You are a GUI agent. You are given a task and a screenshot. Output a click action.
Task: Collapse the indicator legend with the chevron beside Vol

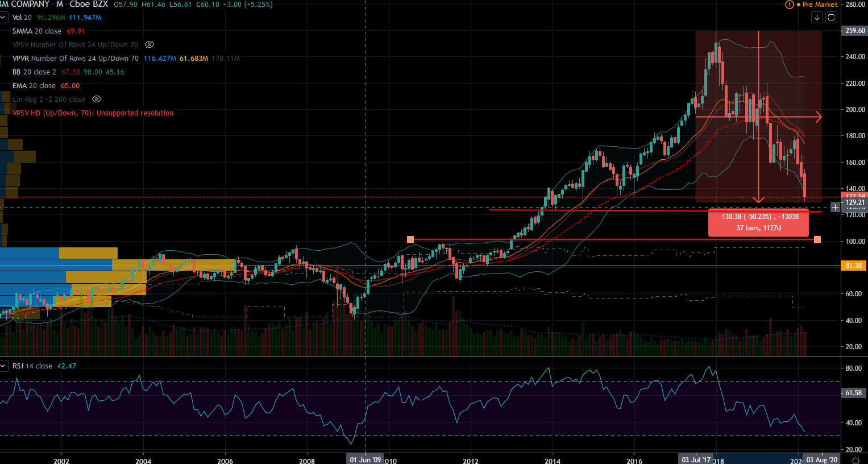click(3, 17)
